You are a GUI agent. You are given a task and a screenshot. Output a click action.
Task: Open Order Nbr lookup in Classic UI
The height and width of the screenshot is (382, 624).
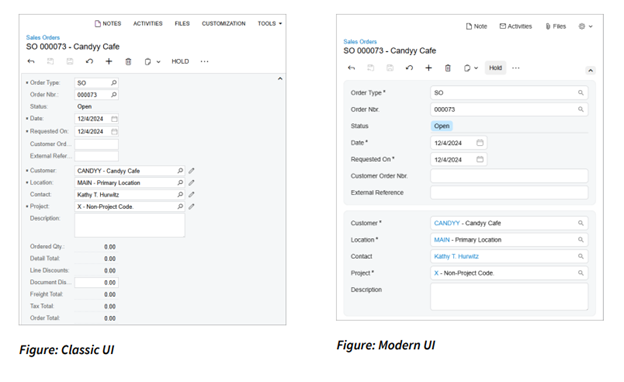pos(114,95)
